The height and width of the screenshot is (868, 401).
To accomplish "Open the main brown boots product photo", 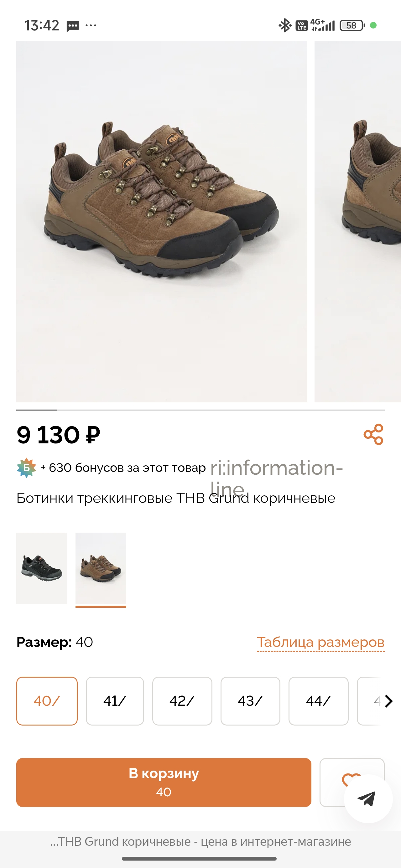I will coord(162,222).
